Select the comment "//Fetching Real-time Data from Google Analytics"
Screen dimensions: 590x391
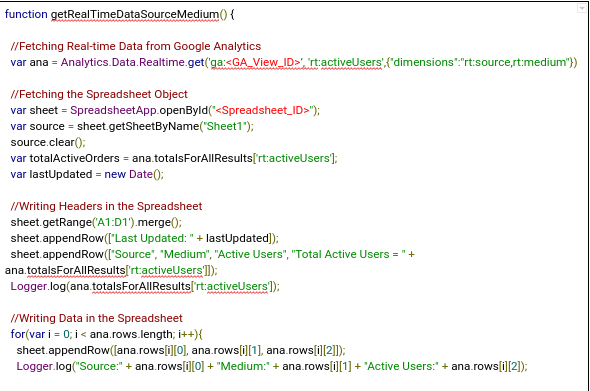pos(136,46)
